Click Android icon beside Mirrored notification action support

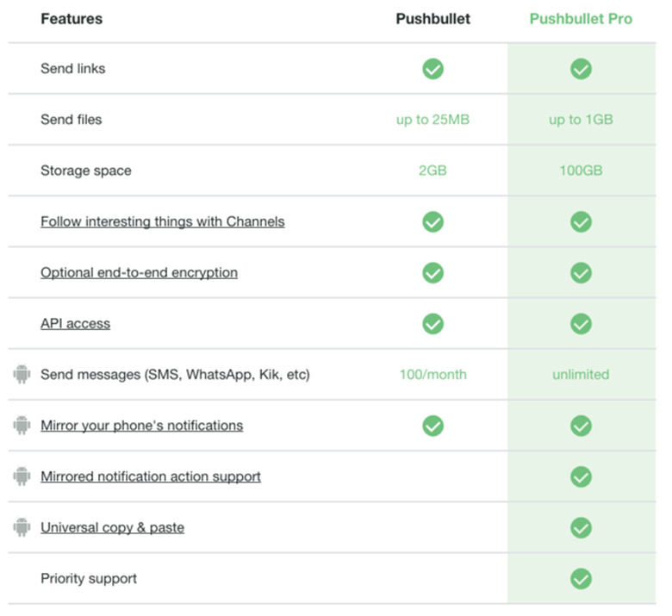tap(22, 476)
